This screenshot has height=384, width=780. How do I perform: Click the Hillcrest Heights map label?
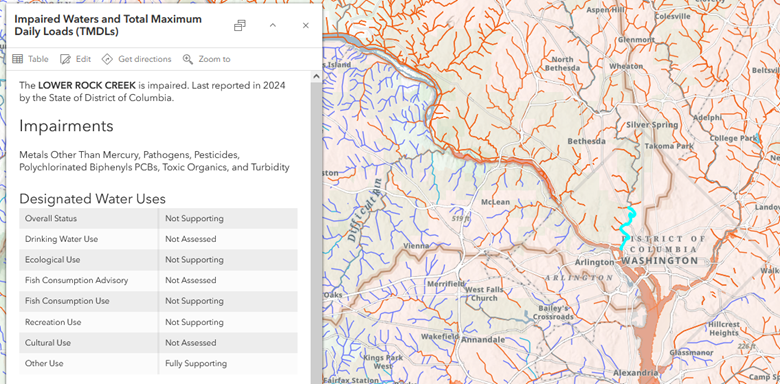tap(724, 329)
